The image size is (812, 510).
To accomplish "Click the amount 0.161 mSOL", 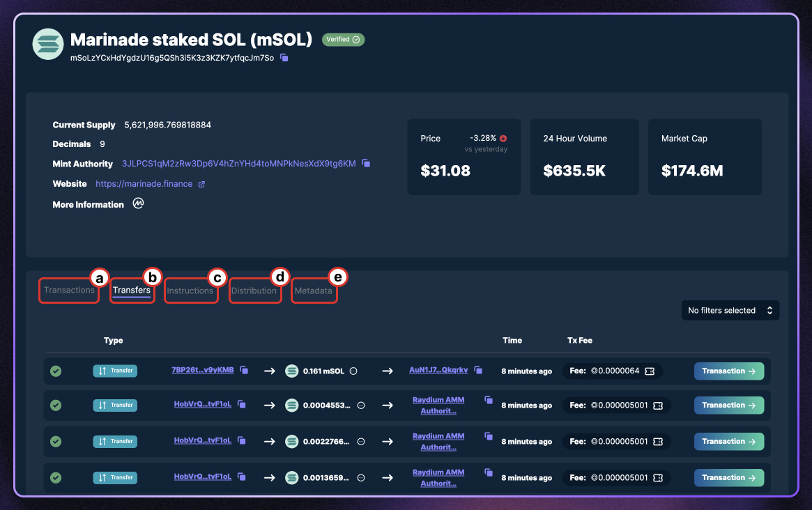I will tap(323, 371).
